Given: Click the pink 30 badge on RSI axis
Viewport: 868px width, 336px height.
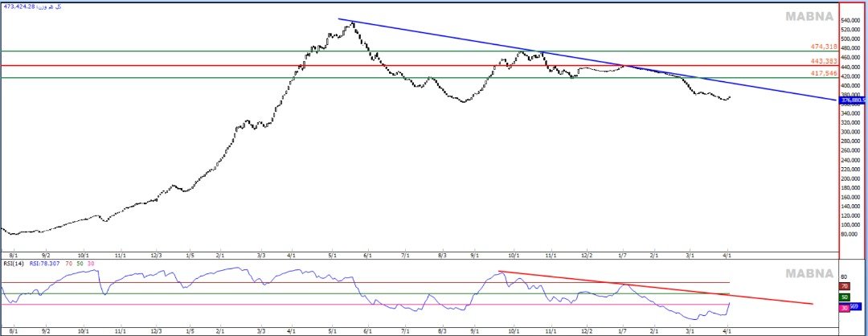Looking at the screenshot, I should [x=844, y=309].
